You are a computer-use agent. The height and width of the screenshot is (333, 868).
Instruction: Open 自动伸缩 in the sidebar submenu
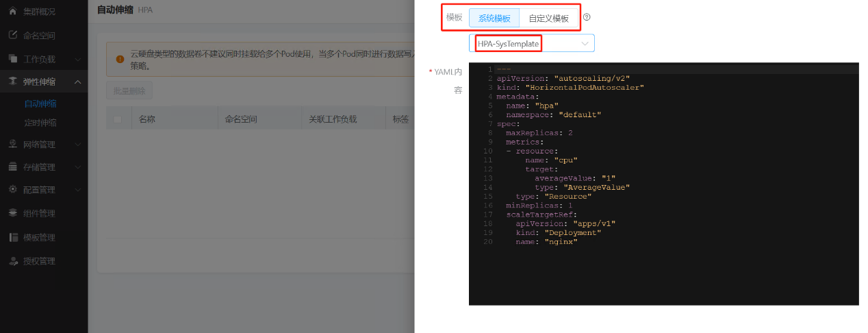[40, 104]
